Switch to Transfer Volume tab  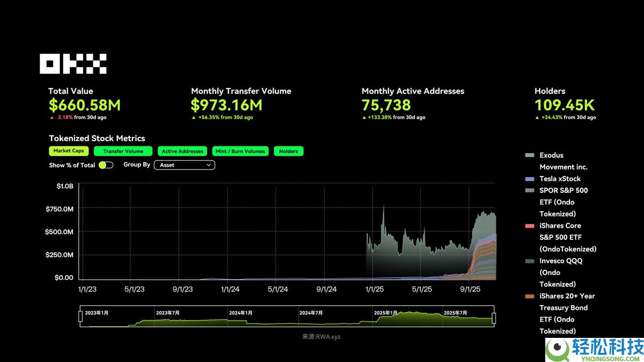coord(123,151)
